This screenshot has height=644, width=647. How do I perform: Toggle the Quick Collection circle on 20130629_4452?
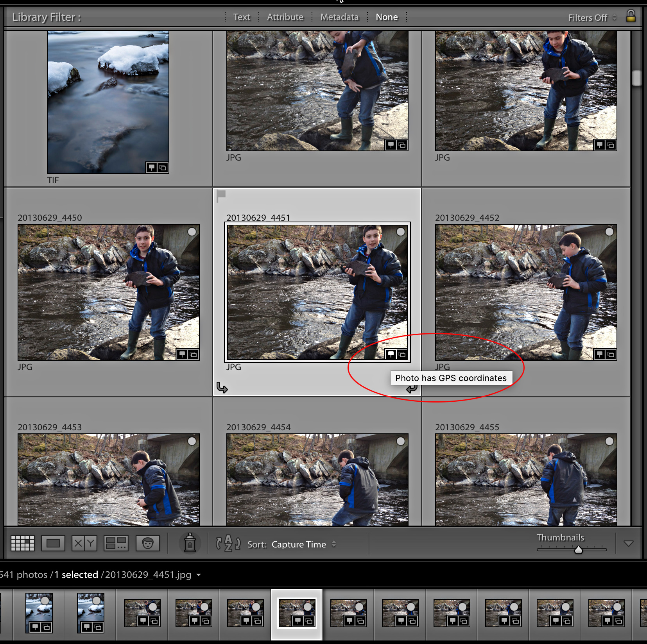coord(609,232)
